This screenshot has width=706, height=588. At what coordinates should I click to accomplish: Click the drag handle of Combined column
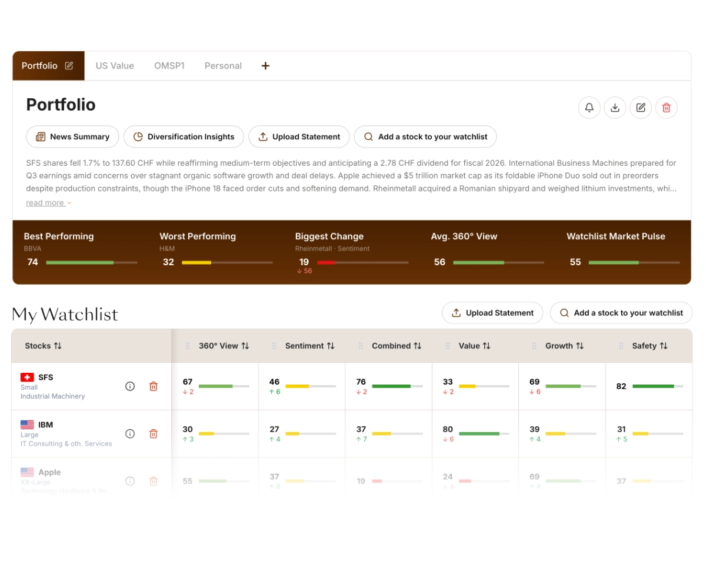(x=361, y=346)
